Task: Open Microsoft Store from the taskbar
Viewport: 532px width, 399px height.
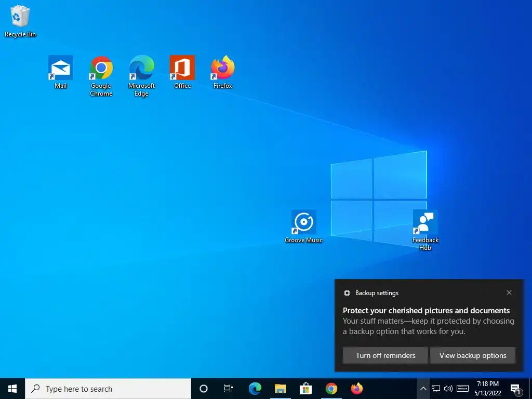Action: (305, 389)
